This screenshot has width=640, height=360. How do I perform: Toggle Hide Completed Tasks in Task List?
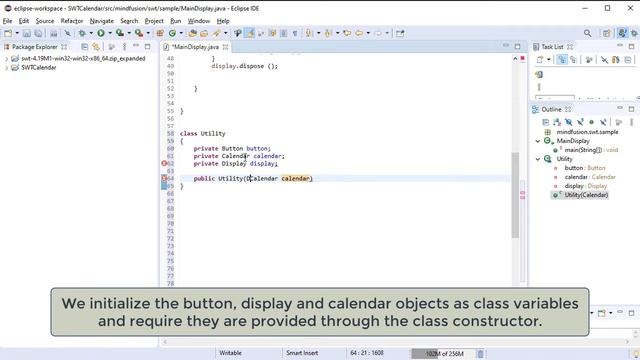click(x=604, y=60)
